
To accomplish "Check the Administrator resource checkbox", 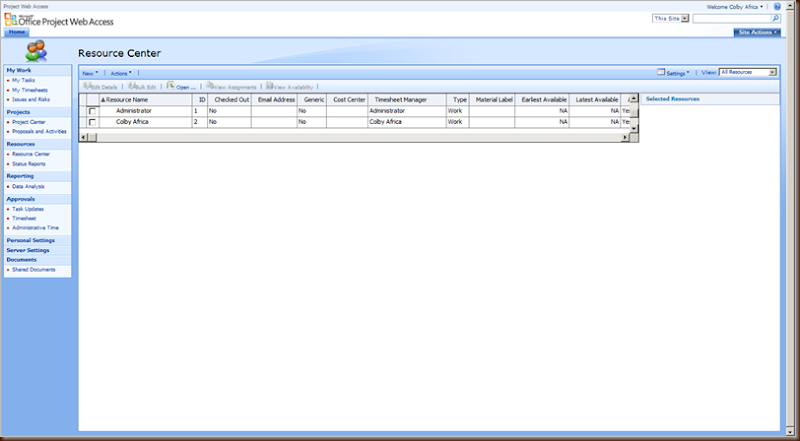I will click(x=92, y=111).
